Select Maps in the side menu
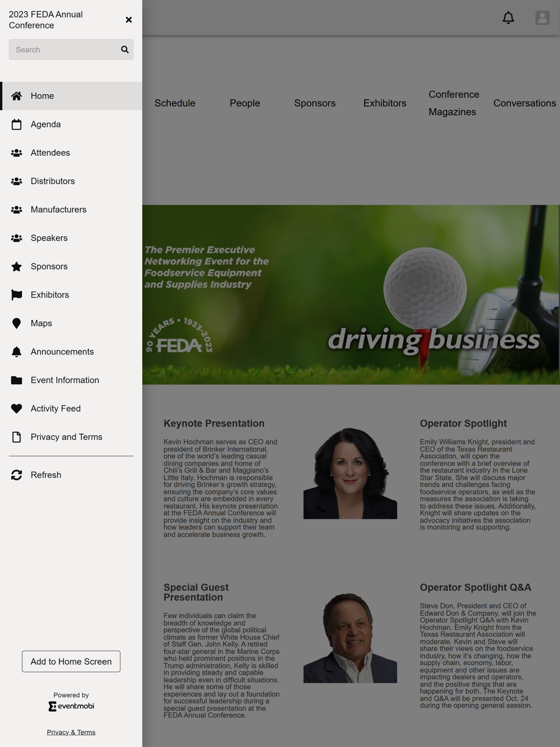 (x=71, y=324)
